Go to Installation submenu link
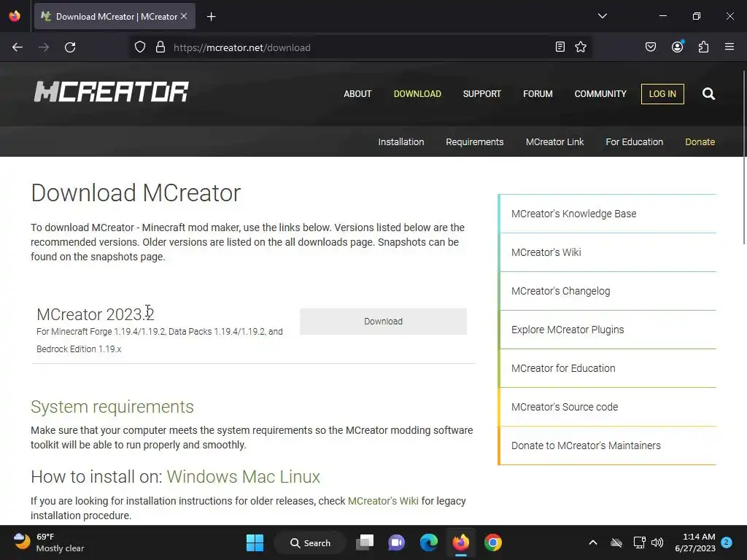Viewport: 747px width, 560px height. coord(401,142)
